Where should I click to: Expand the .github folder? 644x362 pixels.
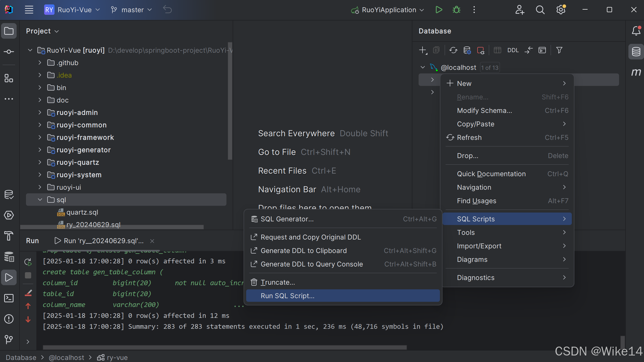40,63
